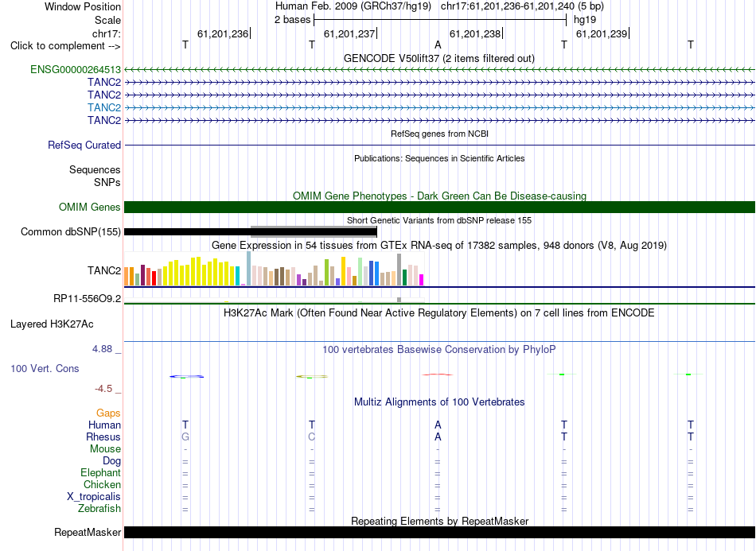Click the Common dbSNP(155) track label
756x551 pixels.
(x=71, y=231)
